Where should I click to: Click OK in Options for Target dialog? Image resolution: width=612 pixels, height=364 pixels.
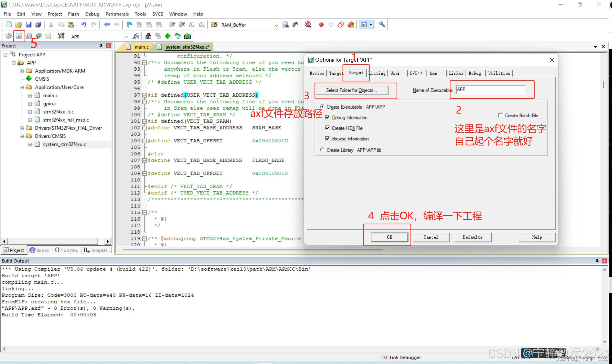coord(389,237)
